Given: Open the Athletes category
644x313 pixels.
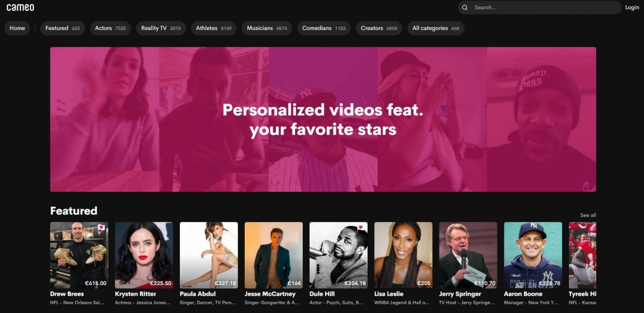Looking at the screenshot, I should click(214, 28).
